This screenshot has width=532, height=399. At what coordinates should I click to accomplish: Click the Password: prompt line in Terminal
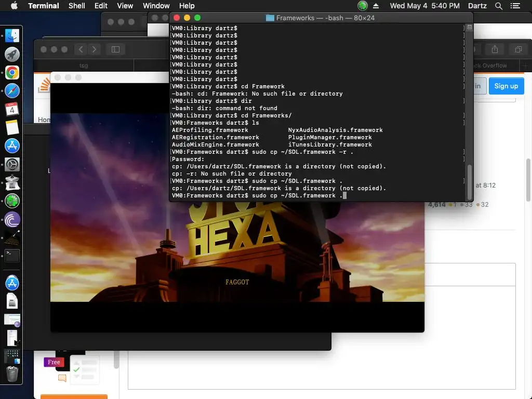click(188, 159)
